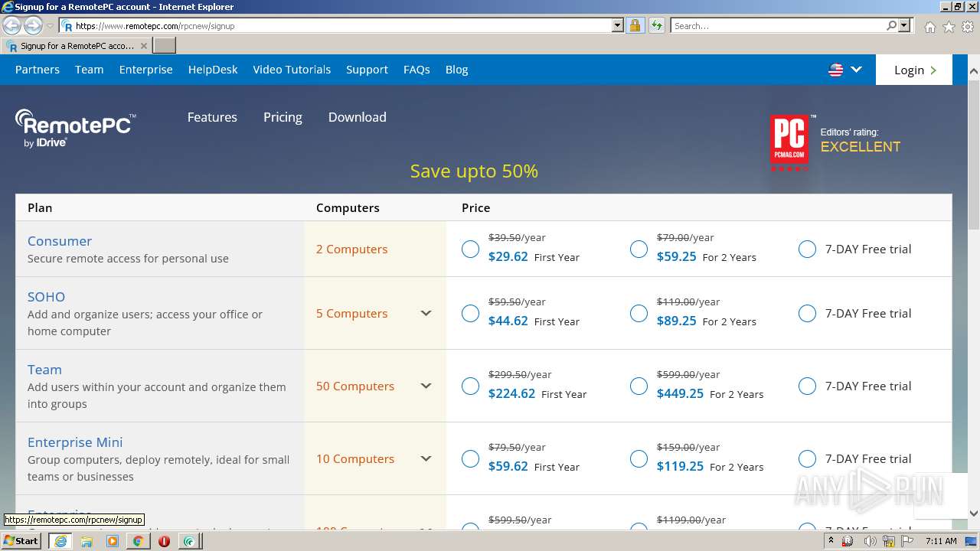Open the green RemotePC taskbar icon
Viewport: 980px width, 551px height.
(x=189, y=541)
